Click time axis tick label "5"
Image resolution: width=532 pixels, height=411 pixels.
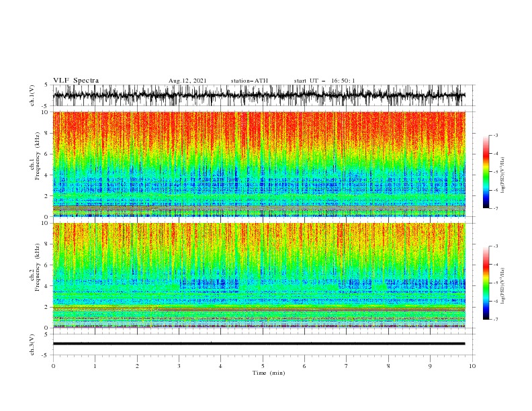[263, 366]
